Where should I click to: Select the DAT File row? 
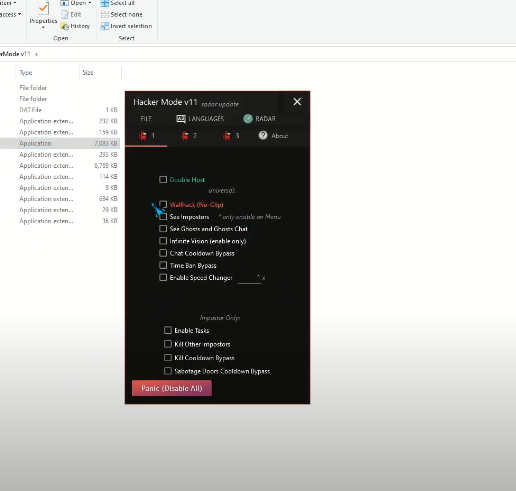click(60, 110)
